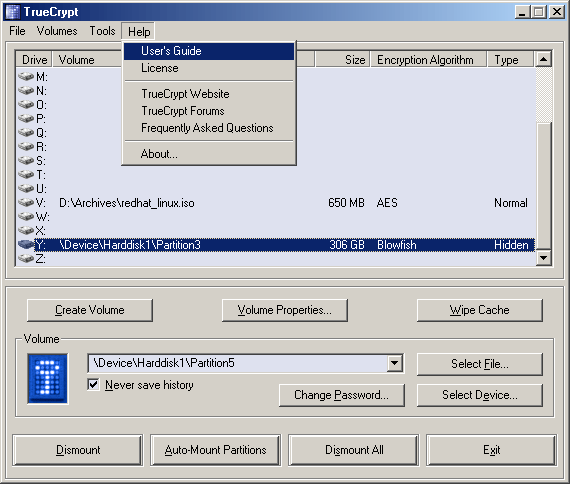Click the 650 MB size cell
The height and width of the screenshot is (484, 570).
[x=346, y=203]
